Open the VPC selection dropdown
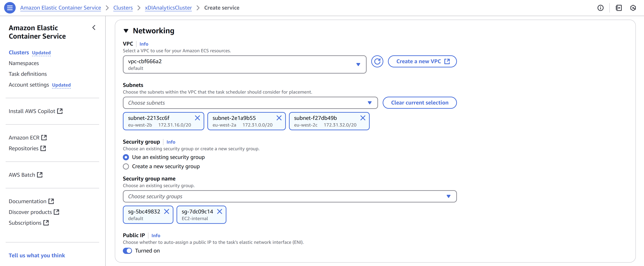 [244, 65]
